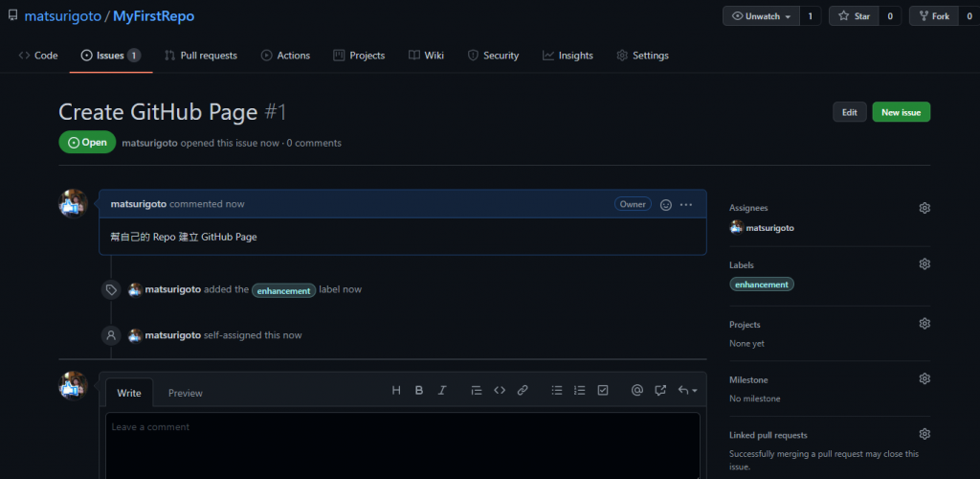Open Labels settings gear
The height and width of the screenshot is (479, 980).
[x=924, y=263]
